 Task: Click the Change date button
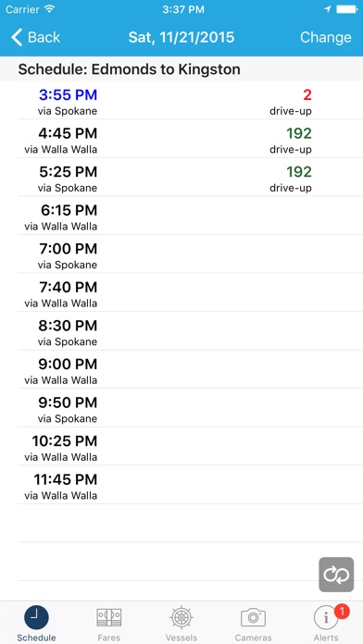tap(326, 37)
